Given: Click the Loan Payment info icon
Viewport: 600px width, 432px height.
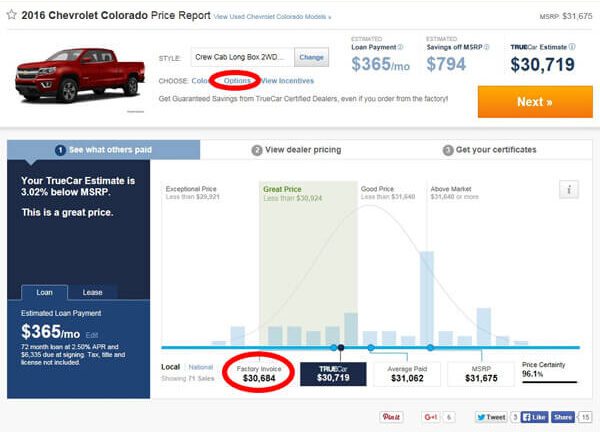Looking at the screenshot, I should tap(400, 47).
